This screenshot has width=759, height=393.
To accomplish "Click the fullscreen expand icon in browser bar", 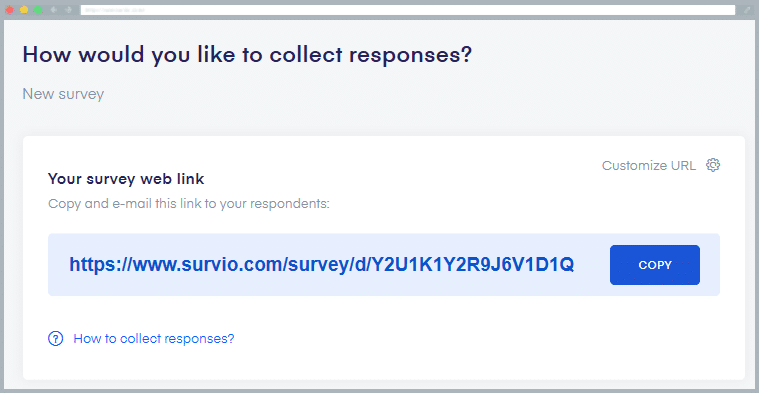I will pos(747,10).
